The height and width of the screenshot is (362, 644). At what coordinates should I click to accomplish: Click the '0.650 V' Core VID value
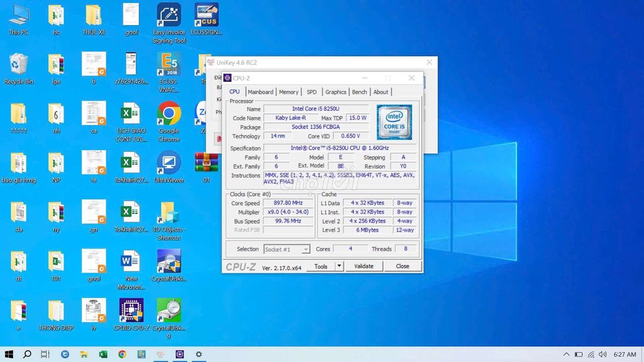(350, 136)
